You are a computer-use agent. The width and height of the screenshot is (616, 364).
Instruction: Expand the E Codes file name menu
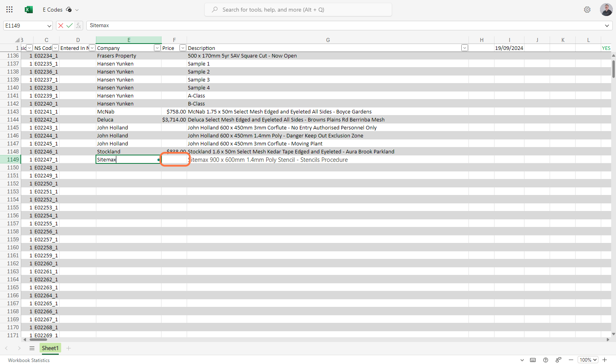pos(77,10)
